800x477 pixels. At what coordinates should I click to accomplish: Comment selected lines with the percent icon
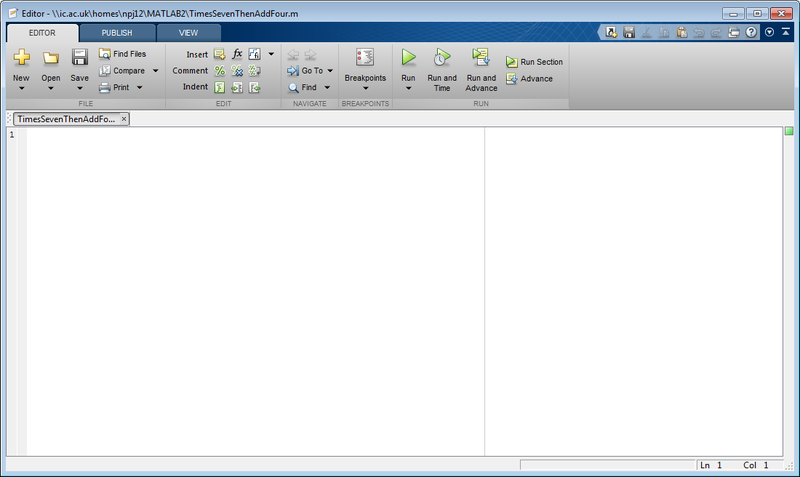[220, 71]
